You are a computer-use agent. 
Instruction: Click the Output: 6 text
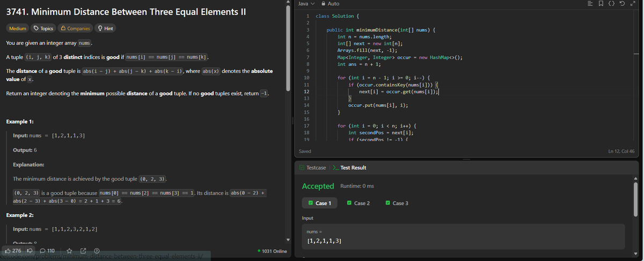(x=25, y=149)
